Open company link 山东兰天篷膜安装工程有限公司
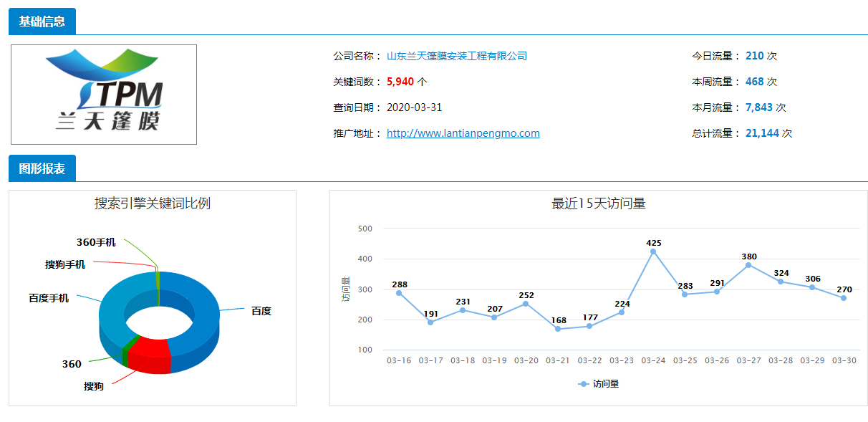Viewport: 868px width, 422px height. click(457, 56)
